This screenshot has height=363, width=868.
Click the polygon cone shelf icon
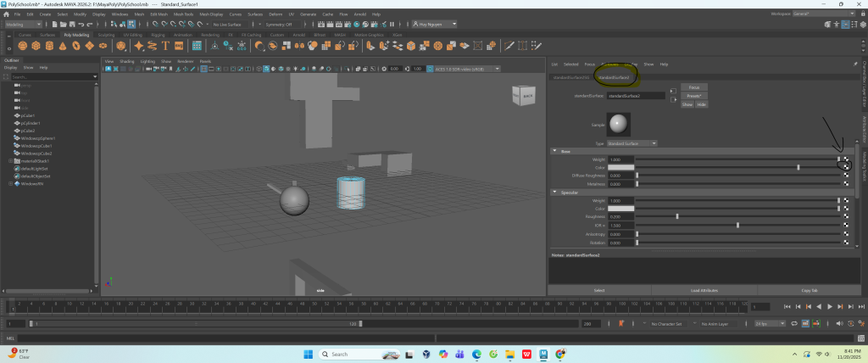point(63,46)
